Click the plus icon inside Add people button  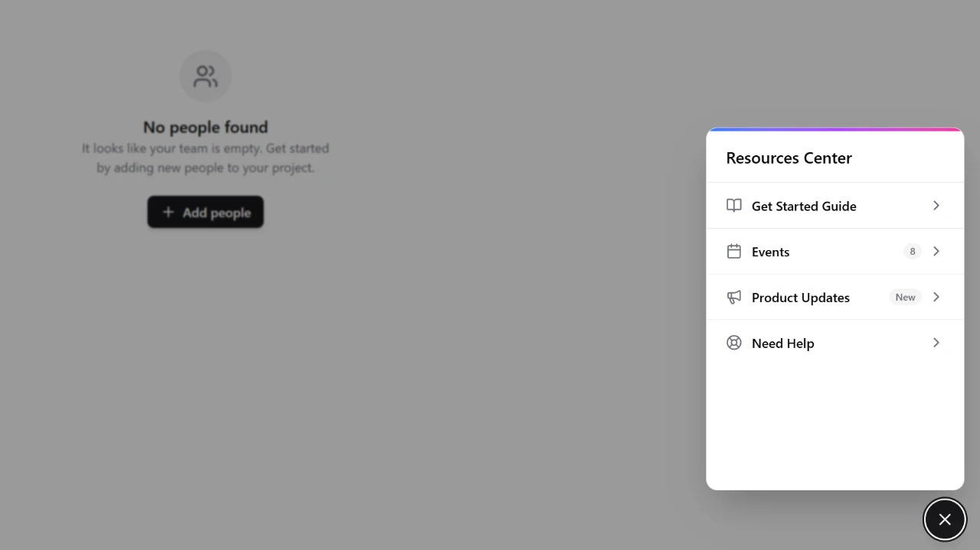click(168, 212)
